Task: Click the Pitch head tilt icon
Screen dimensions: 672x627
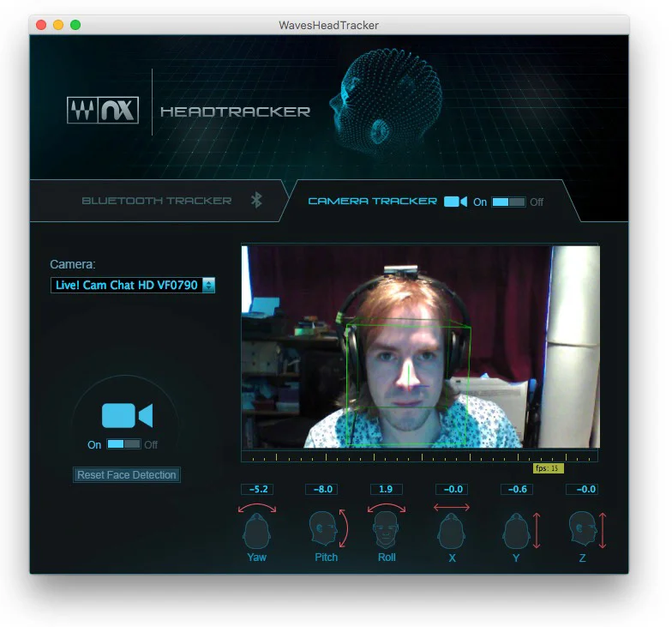Action: pos(327,528)
